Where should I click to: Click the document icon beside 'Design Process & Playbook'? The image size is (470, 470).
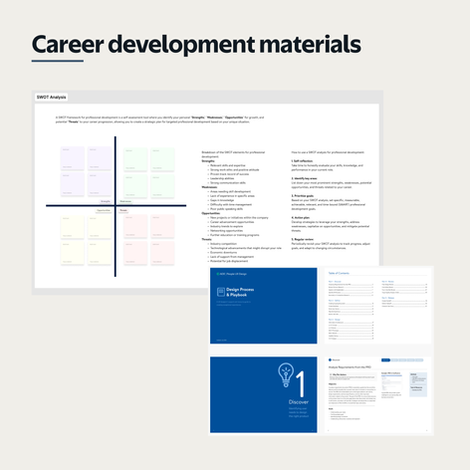click(221, 292)
